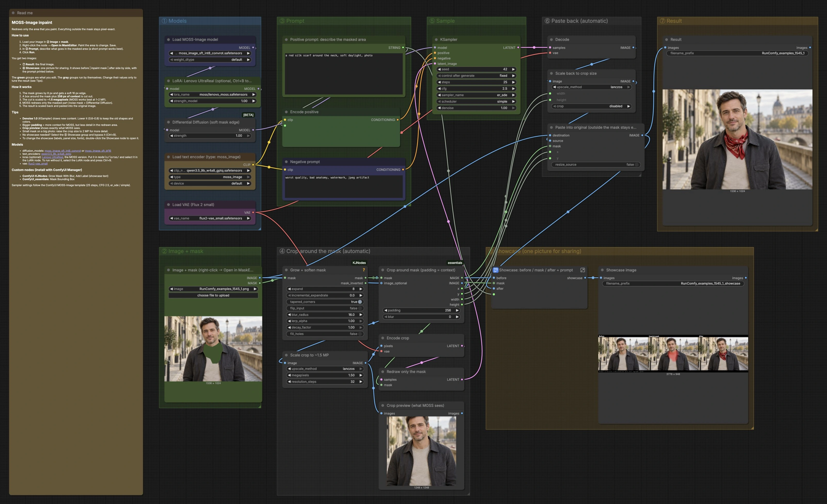The image size is (827, 504).
Task: Open vae_name combo flux2-vae_small.safetensors
Action: (x=210, y=218)
